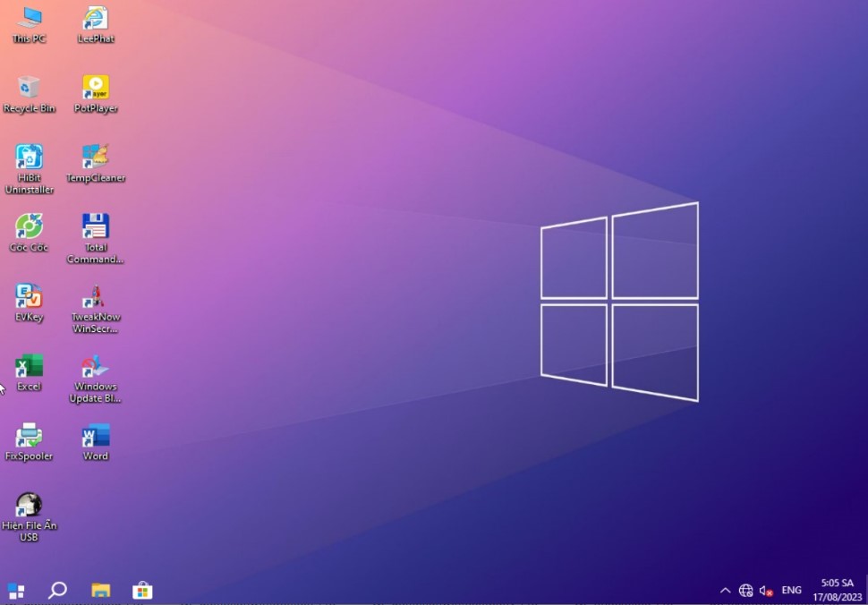Open taskbar Search
The width and height of the screenshot is (868, 605).
point(57,591)
